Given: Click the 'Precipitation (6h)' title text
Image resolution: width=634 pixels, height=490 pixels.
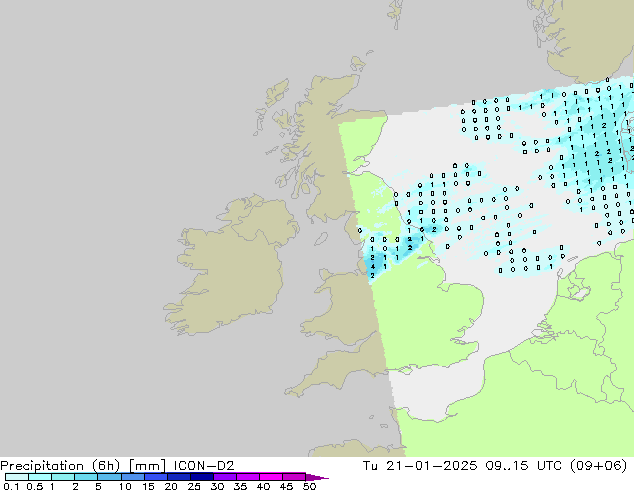Looking at the screenshot, I should click(60, 466).
